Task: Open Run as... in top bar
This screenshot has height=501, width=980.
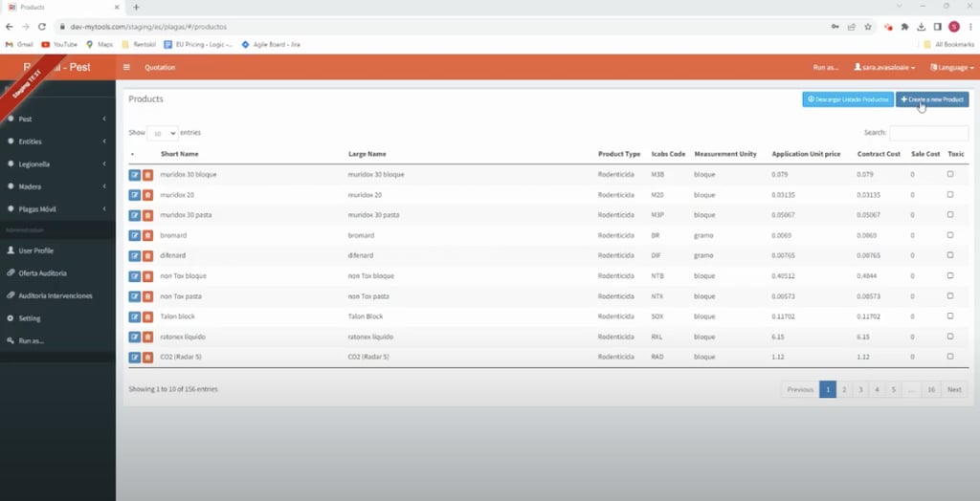Action: [x=826, y=68]
